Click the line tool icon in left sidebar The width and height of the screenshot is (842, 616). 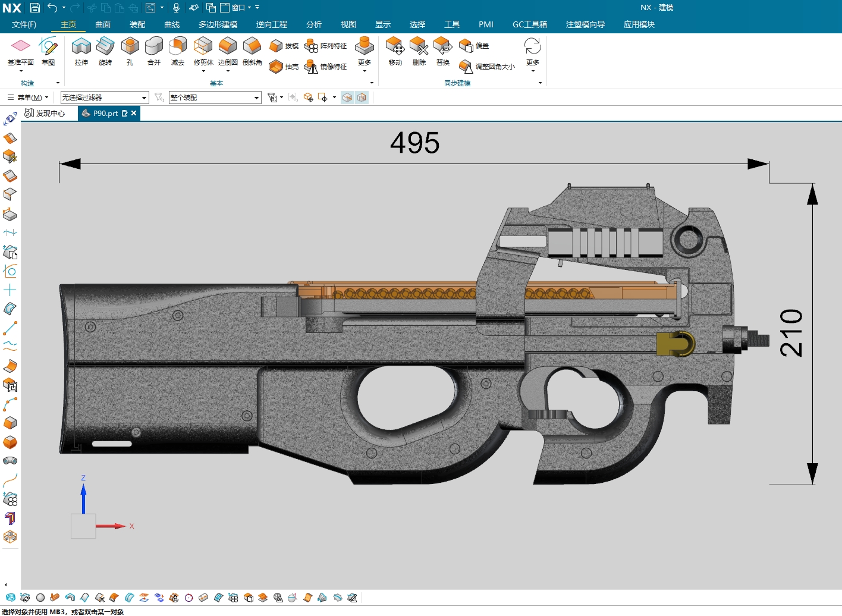[x=10, y=328]
